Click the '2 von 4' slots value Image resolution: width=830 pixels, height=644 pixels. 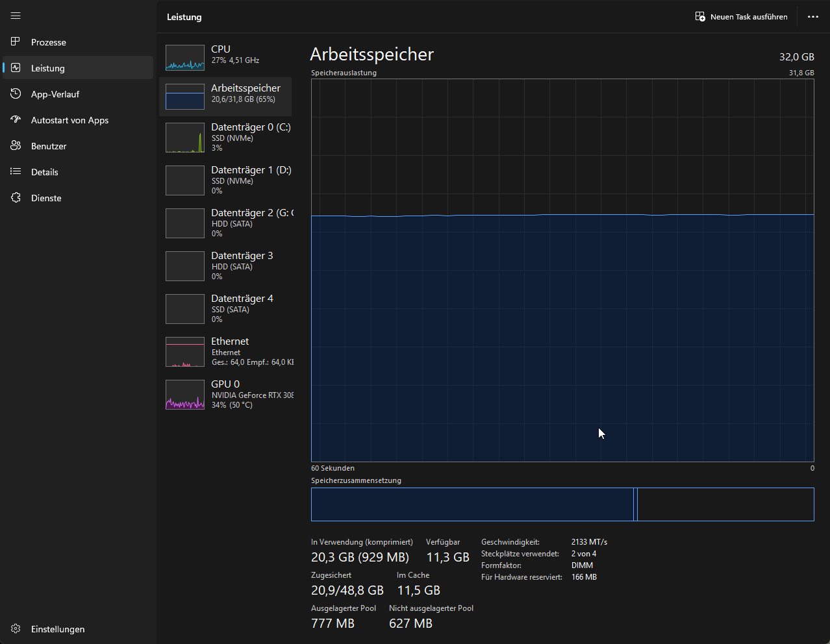pos(584,554)
